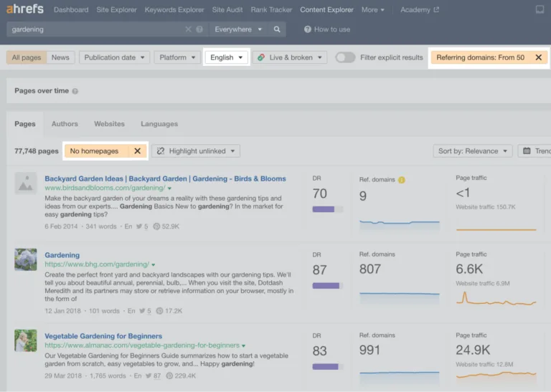Open www.birdsandblooms.com/gardening/ URL
The image size is (551, 392).
click(x=105, y=188)
